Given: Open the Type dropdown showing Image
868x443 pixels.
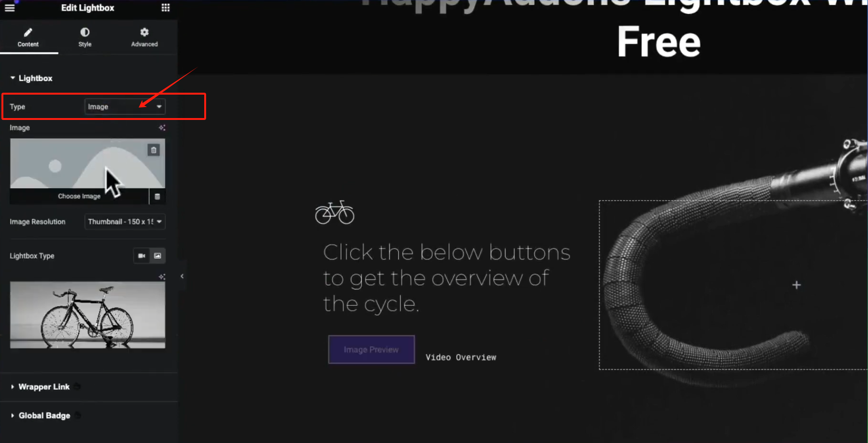Looking at the screenshot, I should coord(125,107).
